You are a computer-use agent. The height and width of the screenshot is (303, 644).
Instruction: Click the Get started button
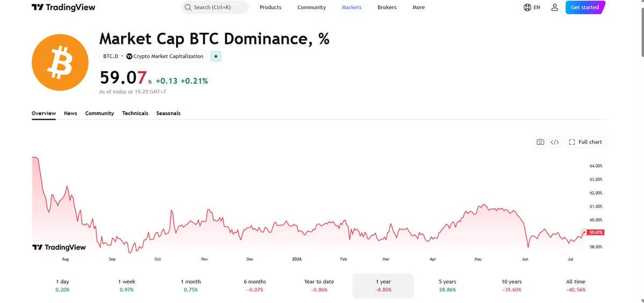click(x=585, y=8)
